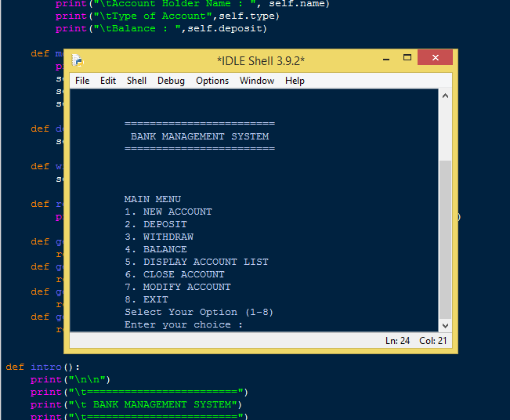The width and height of the screenshot is (510, 420).
Task: Click the '4. BALANCE' line
Action: (x=156, y=249)
